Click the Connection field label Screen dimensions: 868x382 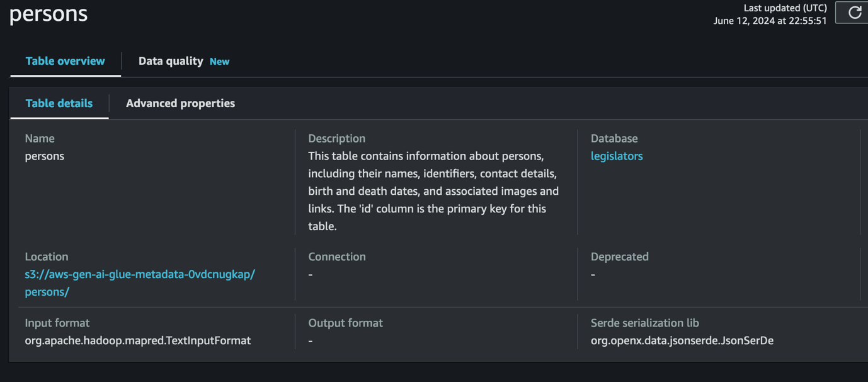pyautogui.click(x=336, y=257)
